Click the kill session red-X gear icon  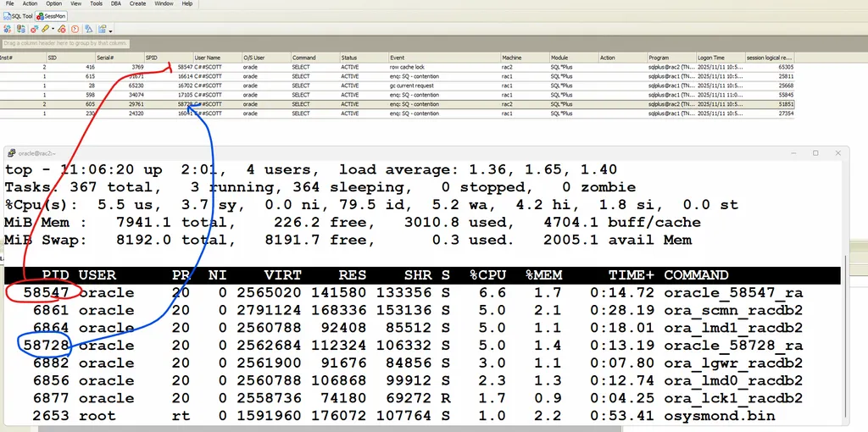[34, 29]
